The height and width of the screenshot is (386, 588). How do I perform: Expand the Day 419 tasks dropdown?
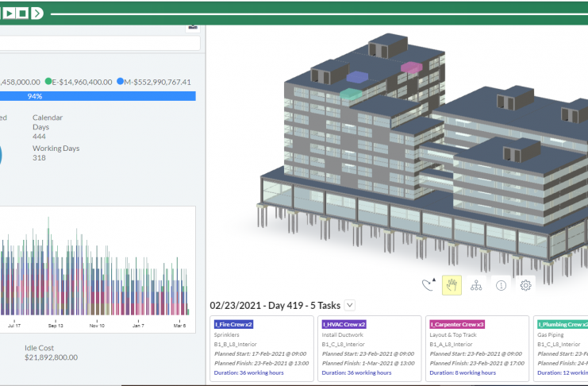[350, 305]
